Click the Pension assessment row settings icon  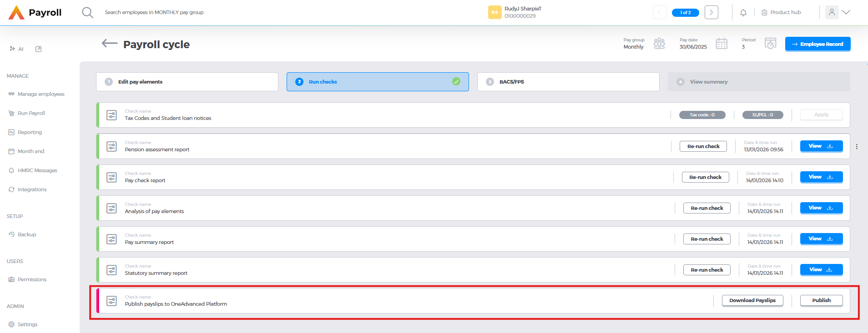click(111, 146)
